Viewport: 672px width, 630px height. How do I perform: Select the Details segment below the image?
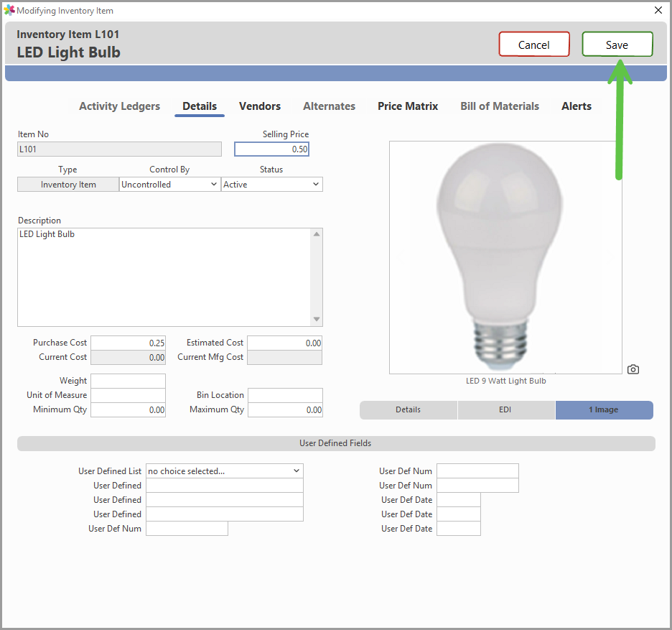pyautogui.click(x=409, y=409)
